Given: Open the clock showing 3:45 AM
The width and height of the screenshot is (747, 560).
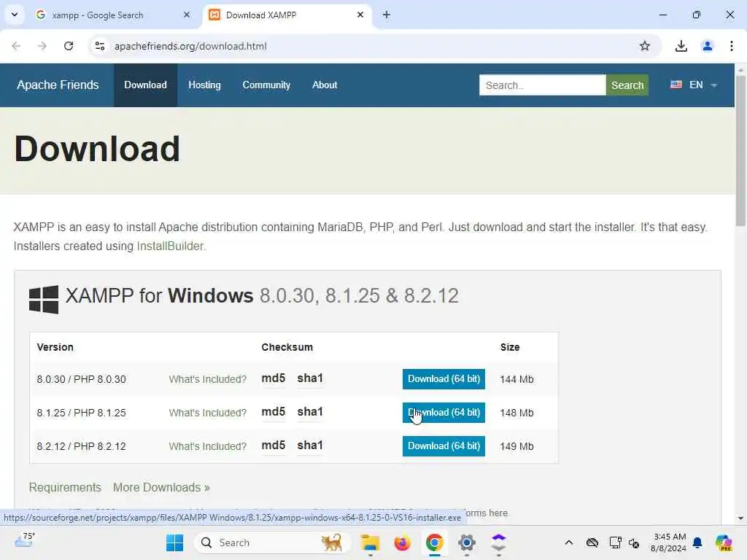Looking at the screenshot, I should click(x=668, y=542).
